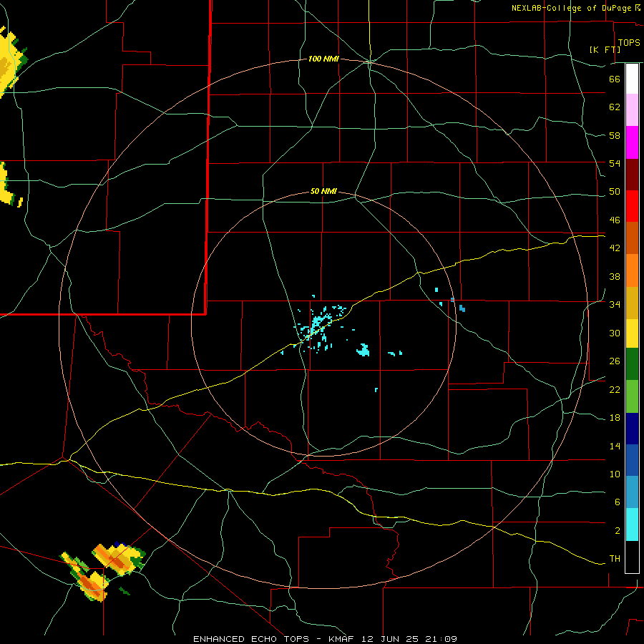Click the 100 NMI range ring label
Screen dimensions: 644x644
click(x=323, y=59)
